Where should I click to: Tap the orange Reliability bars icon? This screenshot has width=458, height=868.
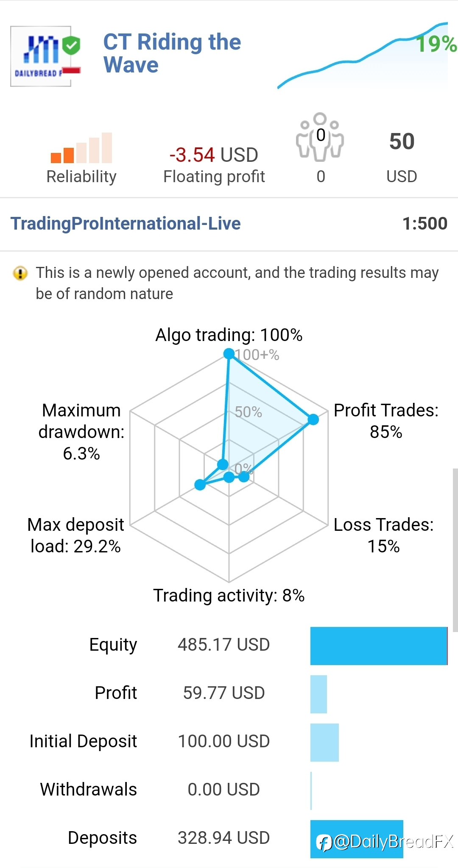pos(81,148)
